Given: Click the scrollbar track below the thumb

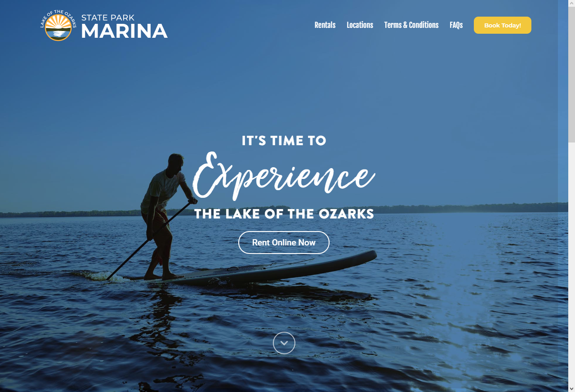Looking at the screenshot, I should click(x=571, y=263).
